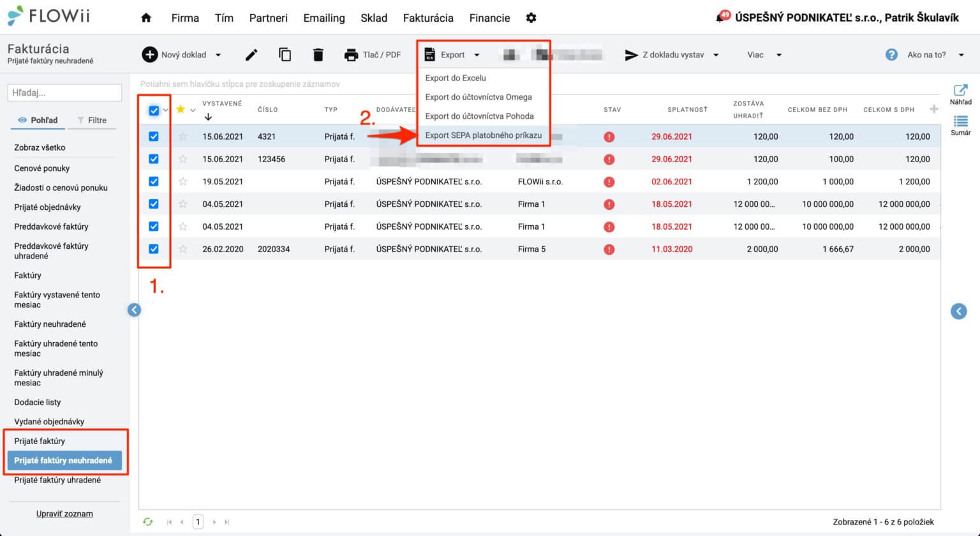
Task: Open the star filter dropdown chevron
Action: coord(193,110)
